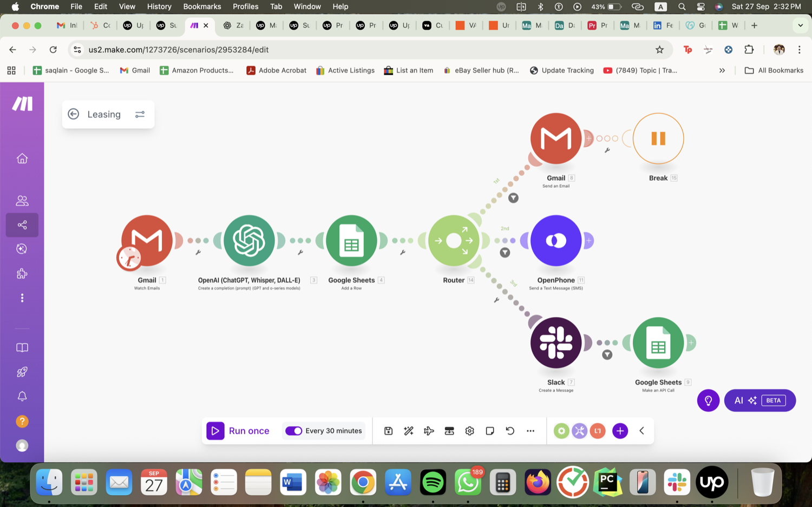Click the orange Text parser icon
Viewport: 812px width, 507px height.
(x=598, y=431)
